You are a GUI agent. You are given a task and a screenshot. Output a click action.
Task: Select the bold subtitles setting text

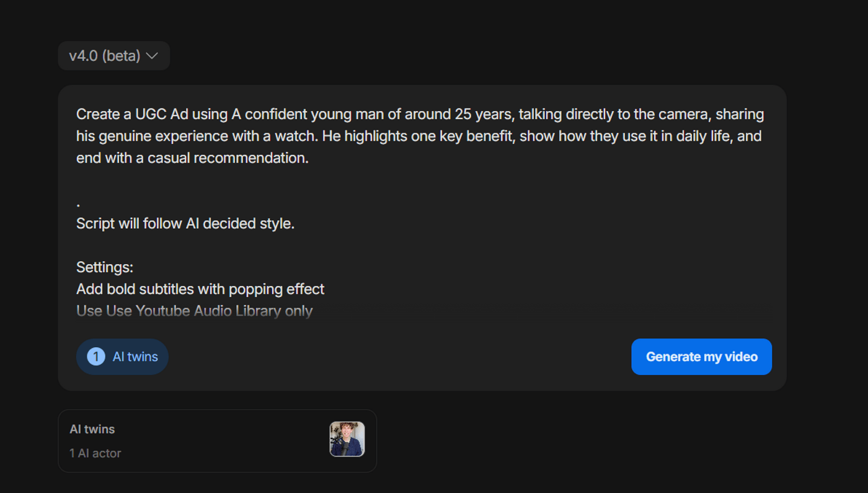[200, 288]
